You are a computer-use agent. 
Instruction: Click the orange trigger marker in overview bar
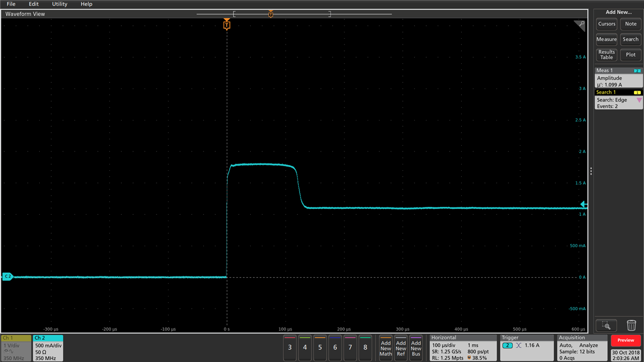pos(271,14)
